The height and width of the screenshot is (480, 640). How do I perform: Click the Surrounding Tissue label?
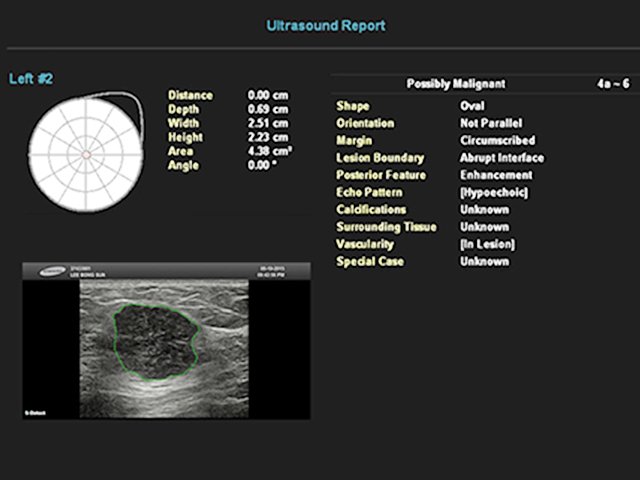pyautogui.click(x=386, y=227)
